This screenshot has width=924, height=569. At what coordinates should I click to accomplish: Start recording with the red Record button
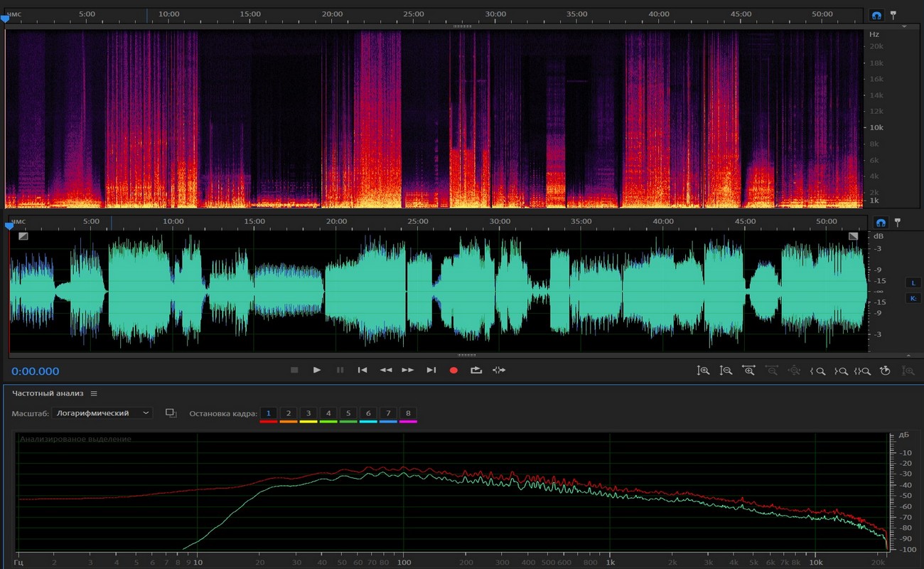(453, 371)
